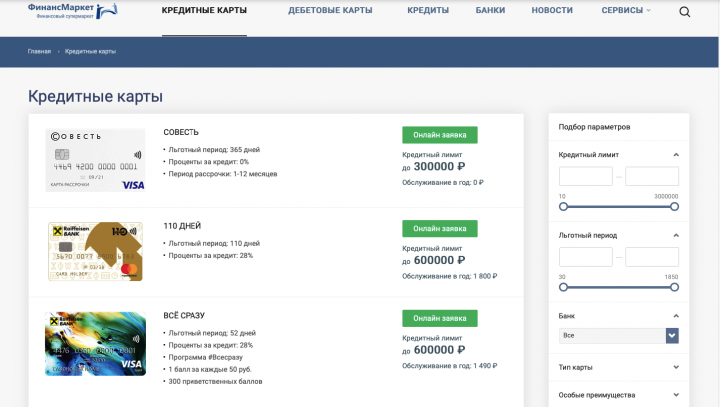Click the credit limit slider right handle
720x407 pixels.
point(674,207)
